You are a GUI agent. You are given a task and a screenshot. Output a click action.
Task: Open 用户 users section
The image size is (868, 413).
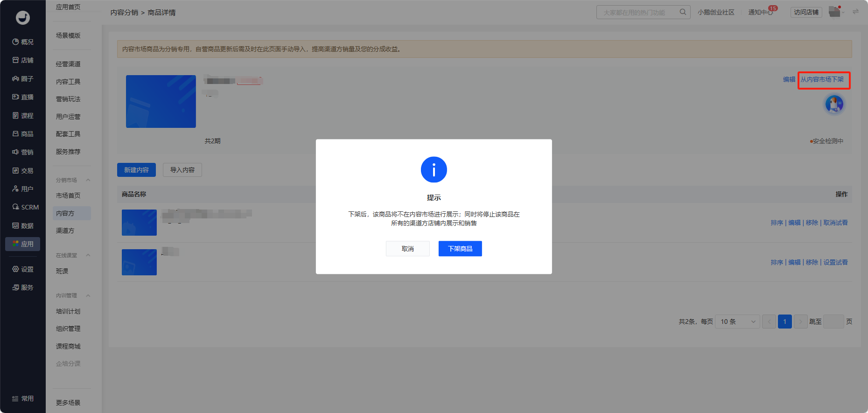[x=23, y=189]
